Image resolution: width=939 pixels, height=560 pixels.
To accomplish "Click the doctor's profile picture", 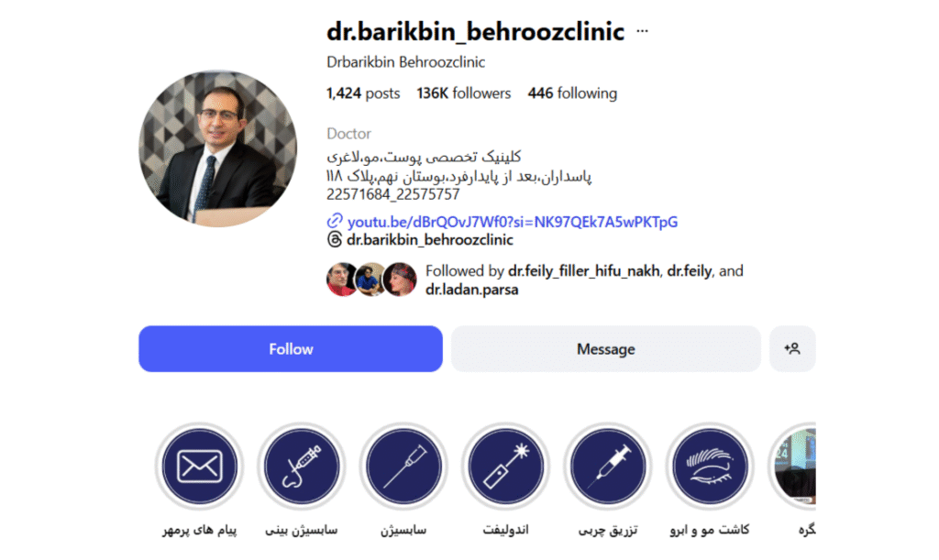I will tap(218, 148).
